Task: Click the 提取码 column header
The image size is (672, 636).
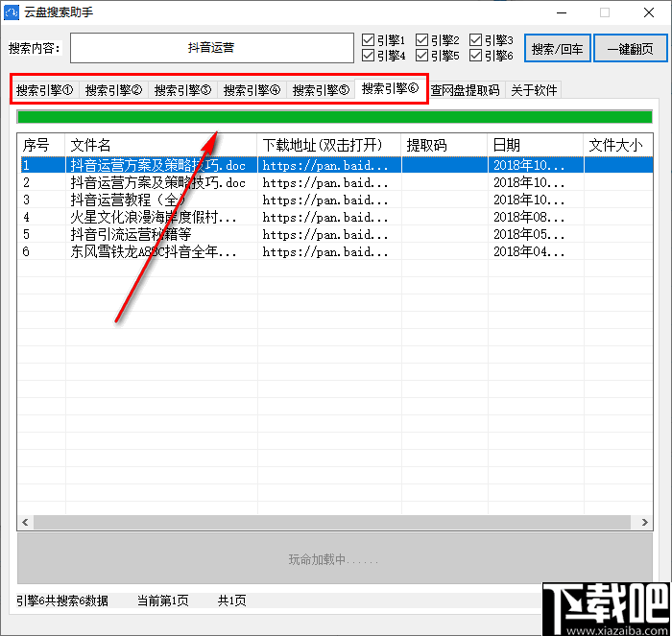Action: pos(444,145)
